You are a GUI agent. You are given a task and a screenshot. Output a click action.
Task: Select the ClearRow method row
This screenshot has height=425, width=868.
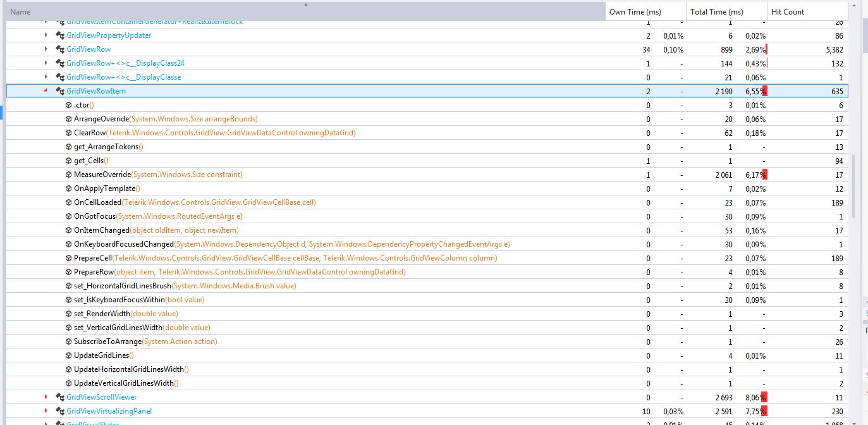click(x=427, y=133)
